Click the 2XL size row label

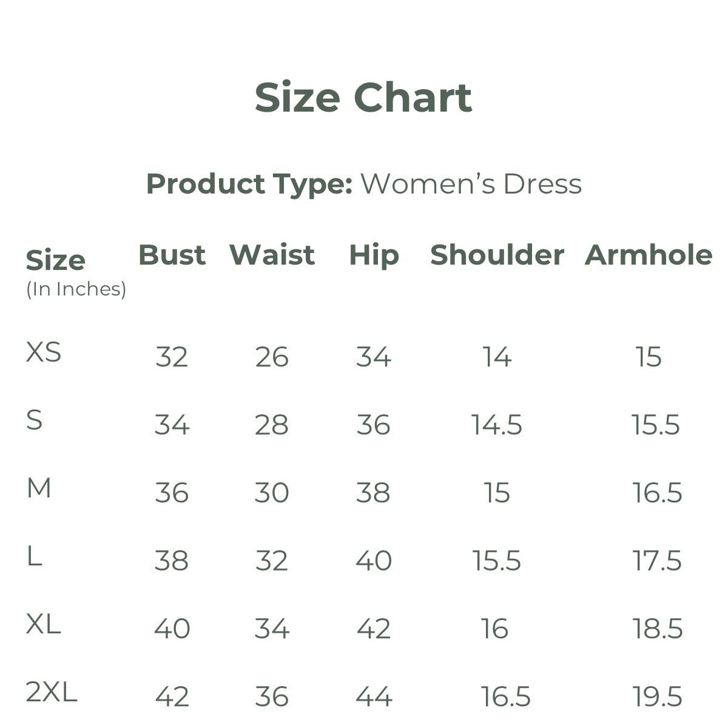pyautogui.click(x=52, y=692)
